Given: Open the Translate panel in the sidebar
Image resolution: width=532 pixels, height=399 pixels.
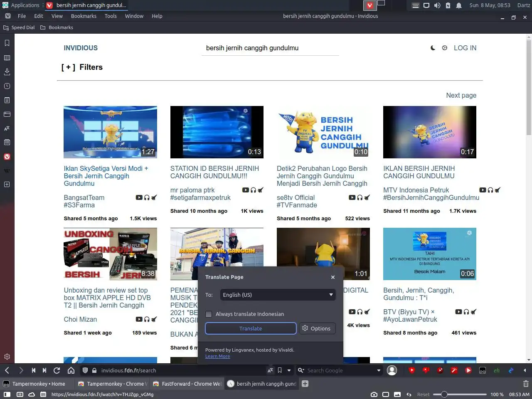Looking at the screenshot, I should click(7, 128).
